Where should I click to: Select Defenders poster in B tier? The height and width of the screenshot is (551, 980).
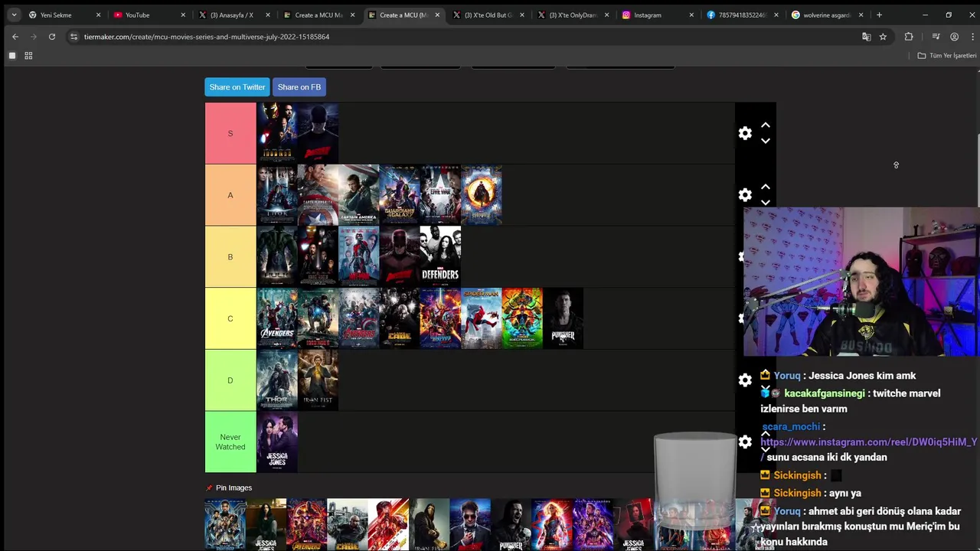tap(440, 257)
